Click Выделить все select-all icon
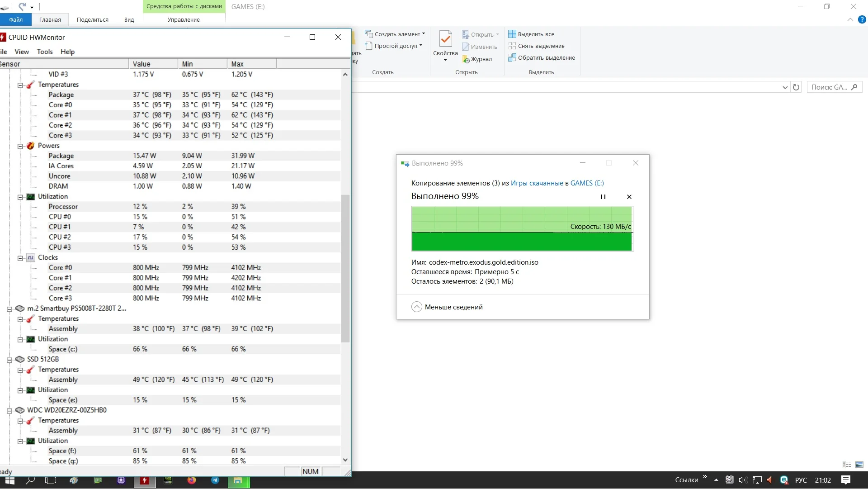 [x=512, y=34]
